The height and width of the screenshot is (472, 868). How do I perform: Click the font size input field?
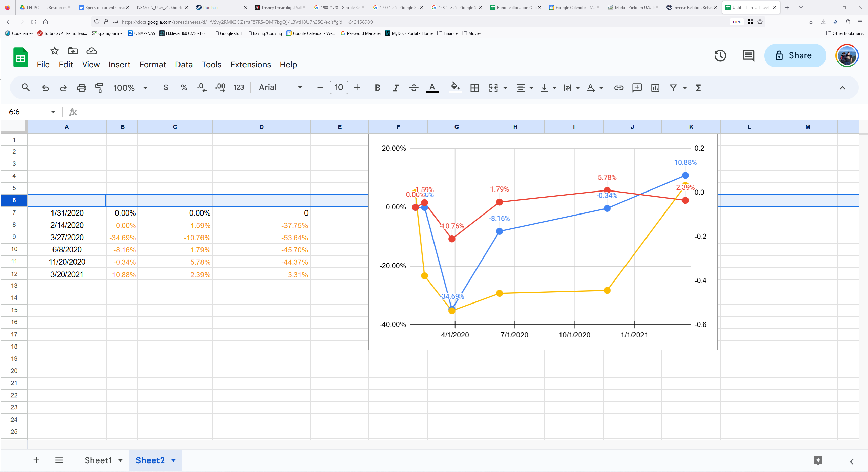pos(338,87)
